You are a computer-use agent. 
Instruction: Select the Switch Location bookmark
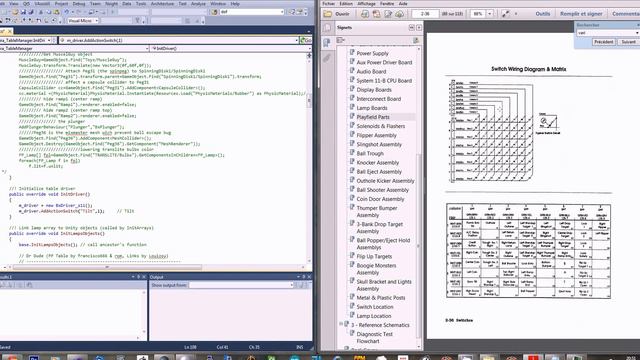click(375, 307)
